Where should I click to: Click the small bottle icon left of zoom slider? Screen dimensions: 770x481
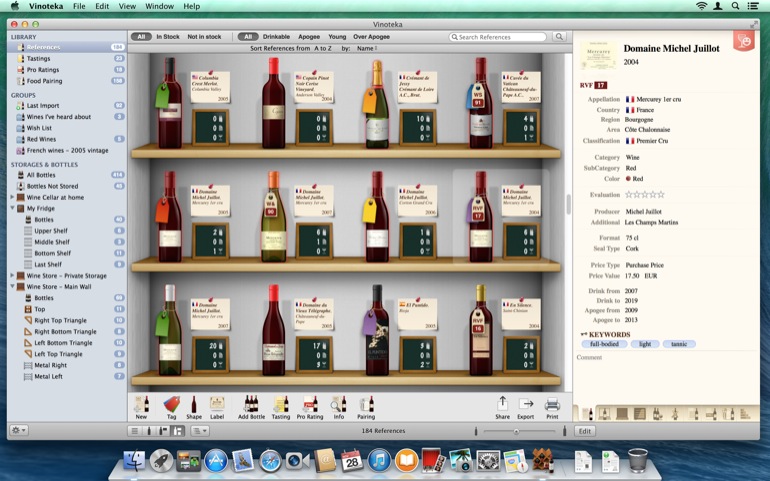pos(475,431)
